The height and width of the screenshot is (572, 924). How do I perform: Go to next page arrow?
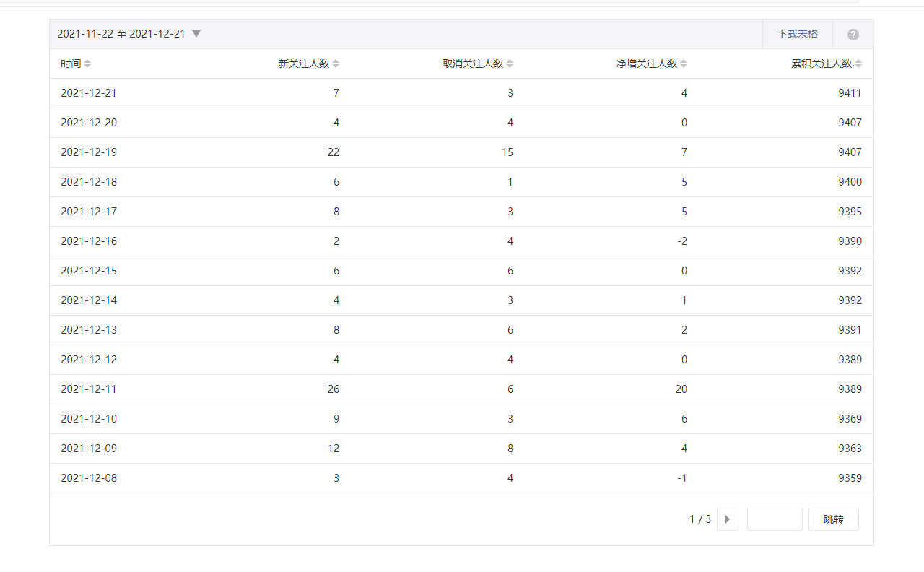pyautogui.click(x=727, y=519)
